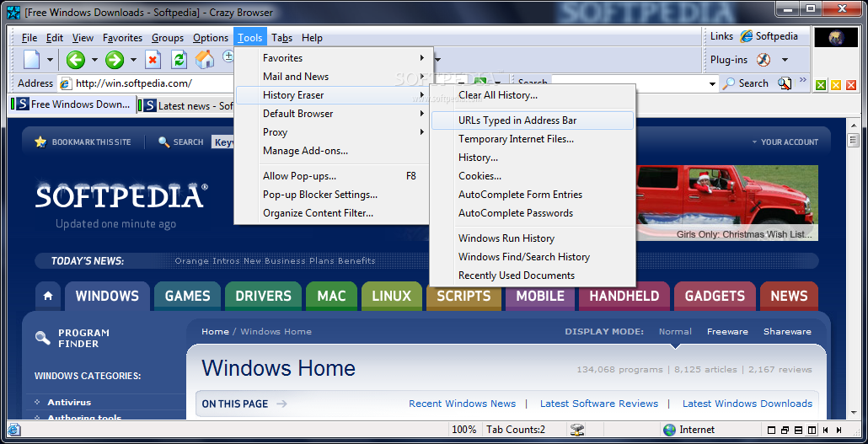868x444 pixels.
Task: Click the tile vertically icon in the status bar
Action: [x=812, y=431]
